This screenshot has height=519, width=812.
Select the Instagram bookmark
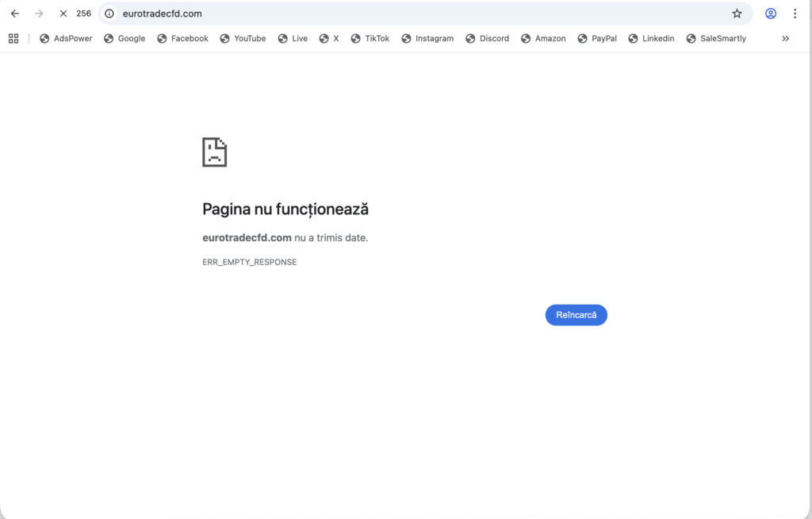point(427,38)
